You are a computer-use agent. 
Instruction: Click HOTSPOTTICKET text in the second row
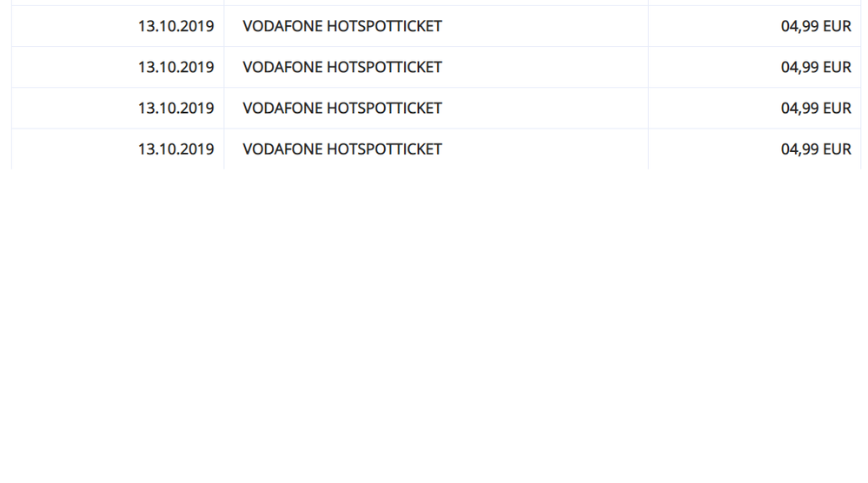click(x=384, y=67)
